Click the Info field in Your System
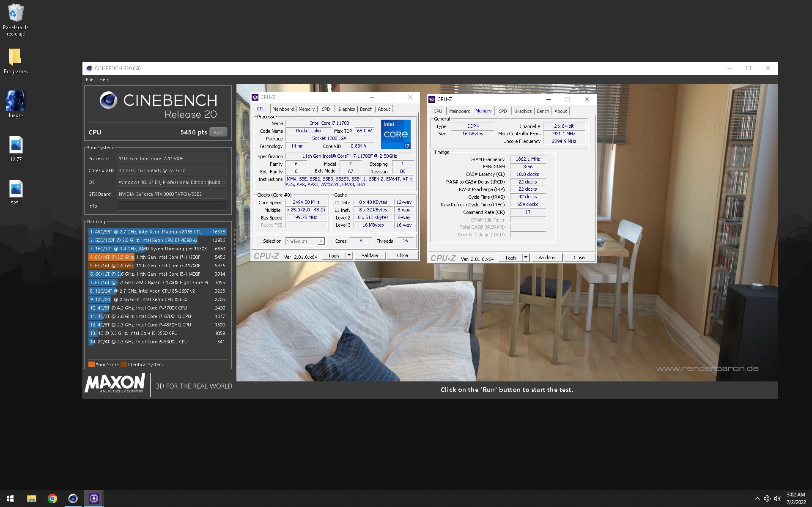This screenshot has width=812, height=507. point(172,206)
